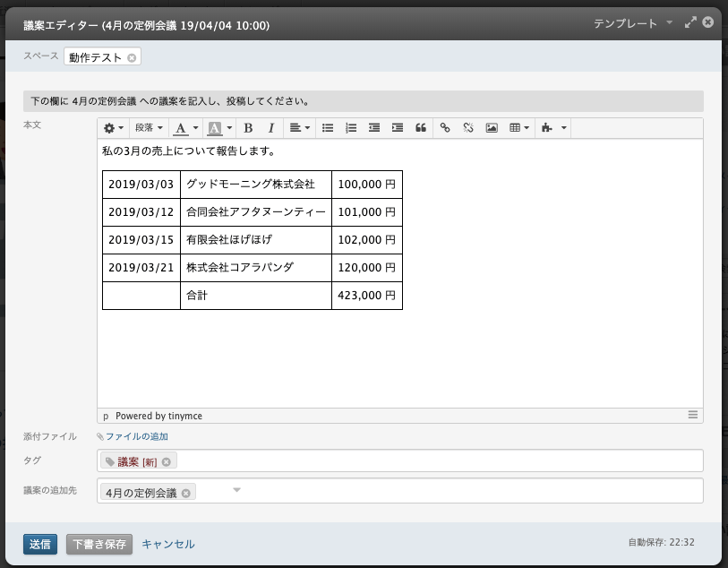The height and width of the screenshot is (568, 728).
Task: Apply the text color swatch
Action: (x=181, y=128)
